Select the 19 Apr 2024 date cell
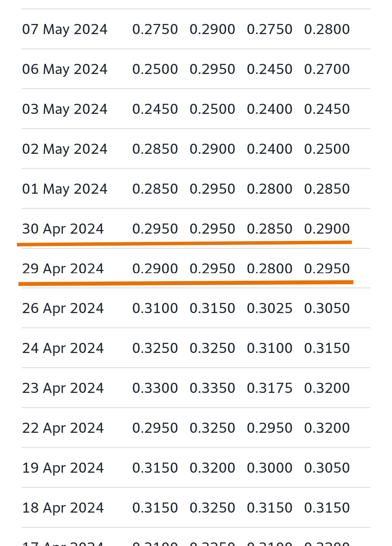 tap(63, 468)
